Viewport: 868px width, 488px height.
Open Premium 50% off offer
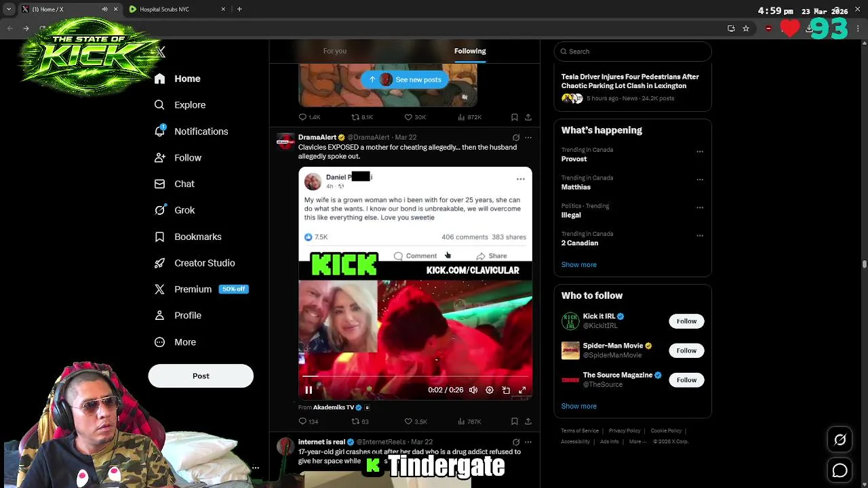click(201, 289)
